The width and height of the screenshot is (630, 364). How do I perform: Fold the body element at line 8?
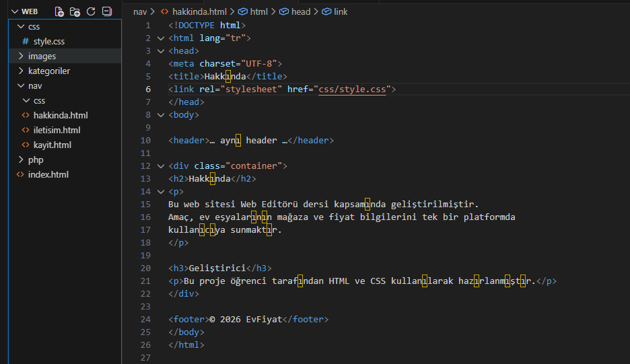coord(161,115)
